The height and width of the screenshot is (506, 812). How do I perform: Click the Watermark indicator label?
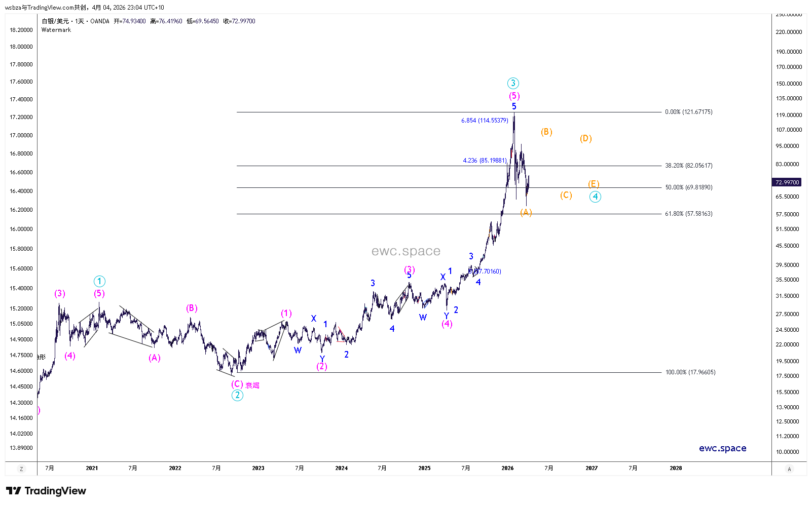[x=56, y=30]
